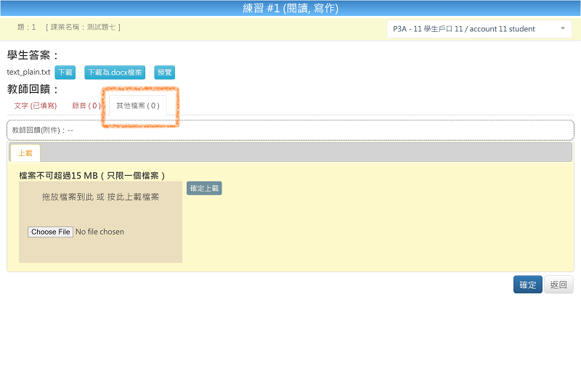The width and height of the screenshot is (581, 392).
Task: Select the 上載 upload tab
Action: [x=25, y=153]
